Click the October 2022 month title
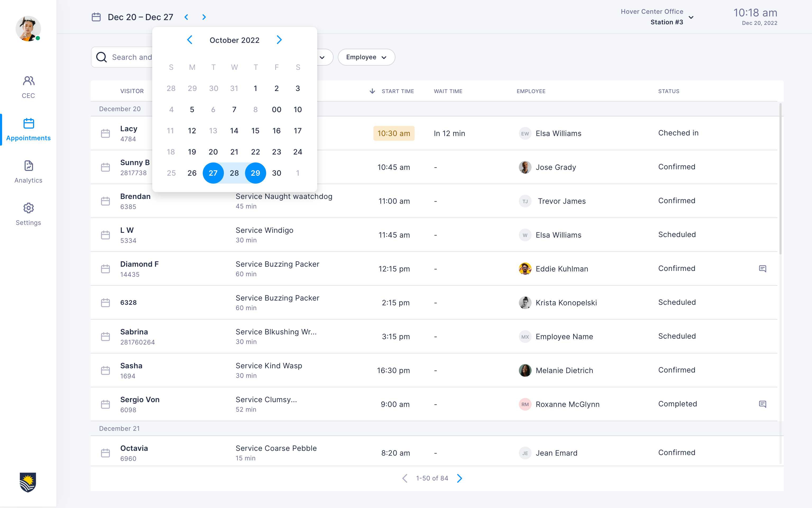This screenshot has width=812, height=508. [x=234, y=40]
